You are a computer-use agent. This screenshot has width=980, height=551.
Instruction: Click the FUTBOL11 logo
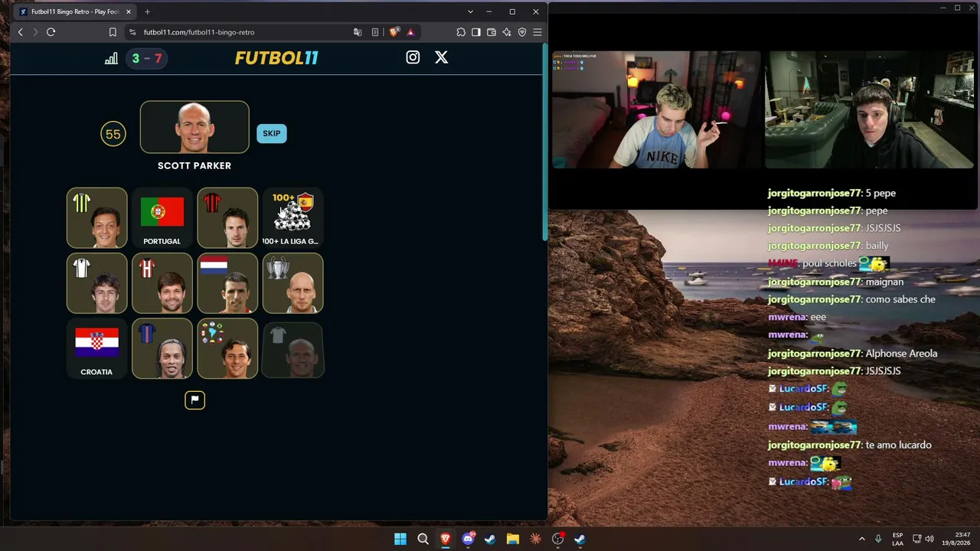pyautogui.click(x=276, y=58)
